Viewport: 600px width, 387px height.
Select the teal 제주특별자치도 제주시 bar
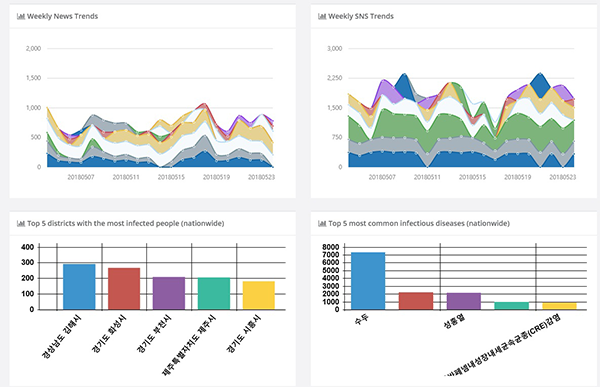(x=214, y=294)
